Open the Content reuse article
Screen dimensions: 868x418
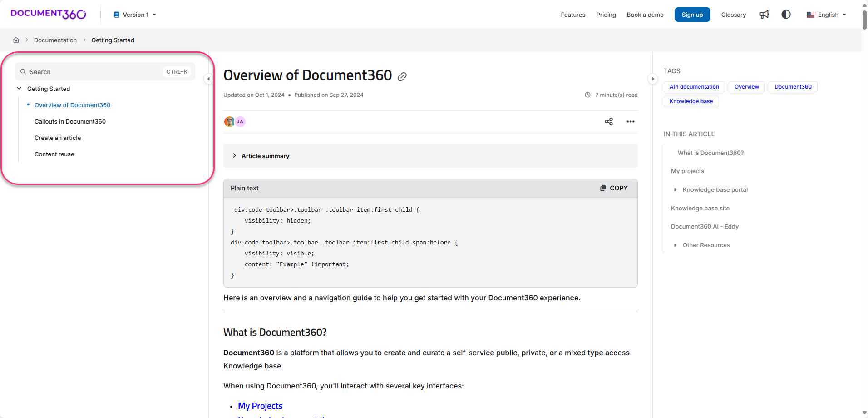[54, 154]
